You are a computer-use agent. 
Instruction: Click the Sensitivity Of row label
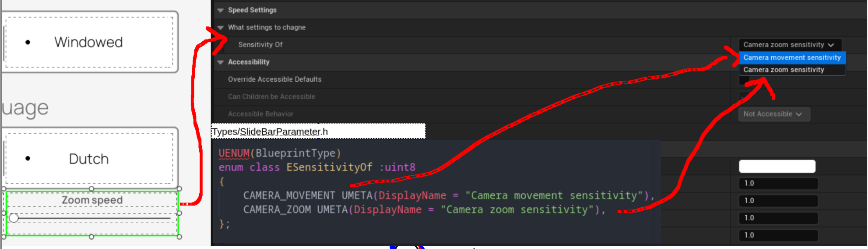(x=260, y=45)
